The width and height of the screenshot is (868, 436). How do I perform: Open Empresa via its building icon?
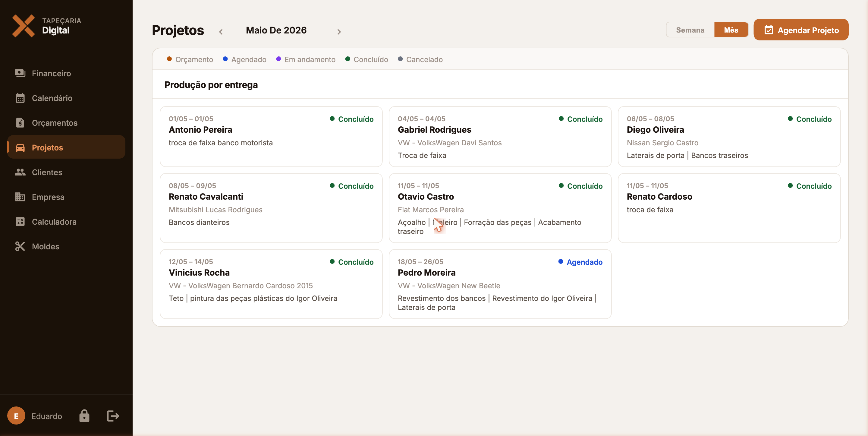coord(20,197)
